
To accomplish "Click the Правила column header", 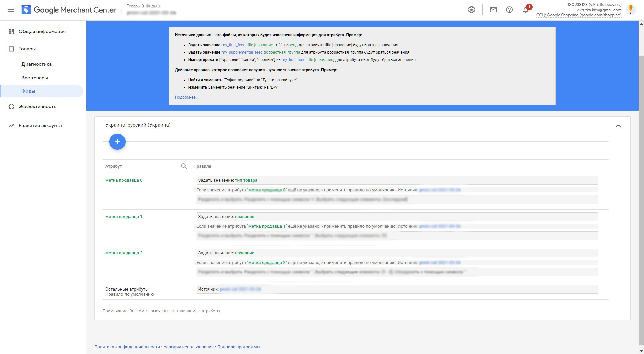I will (x=202, y=166).
